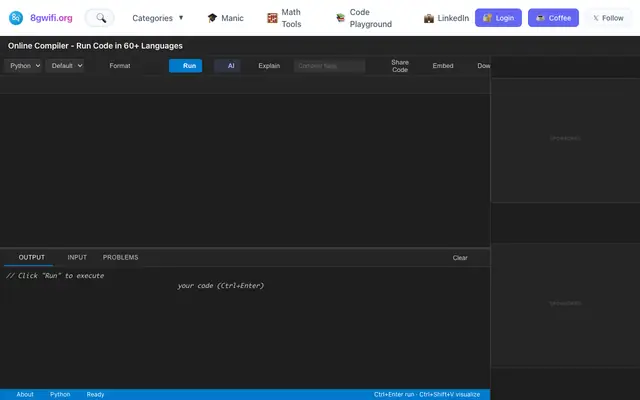Image resolution: width=640 pixels, height=400 pixels.
Task: Clear the output panel with Clear
Action: 460,258
